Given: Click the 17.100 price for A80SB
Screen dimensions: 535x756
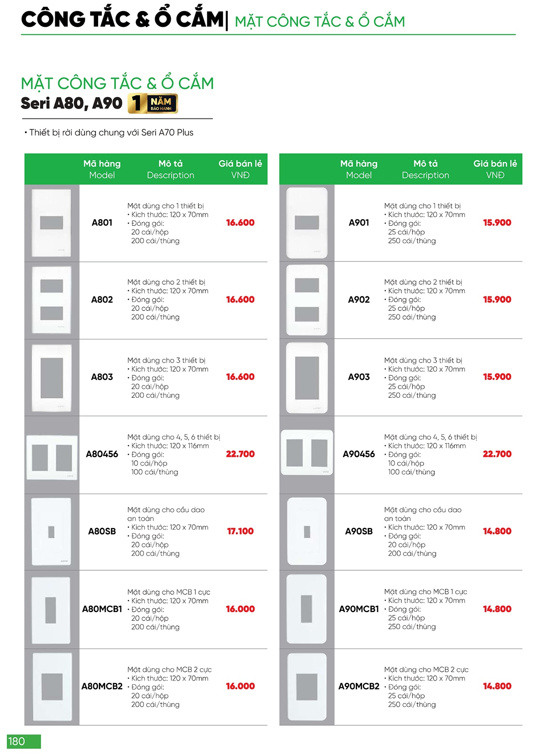Looking at the screenshot, I should [240, 531].
